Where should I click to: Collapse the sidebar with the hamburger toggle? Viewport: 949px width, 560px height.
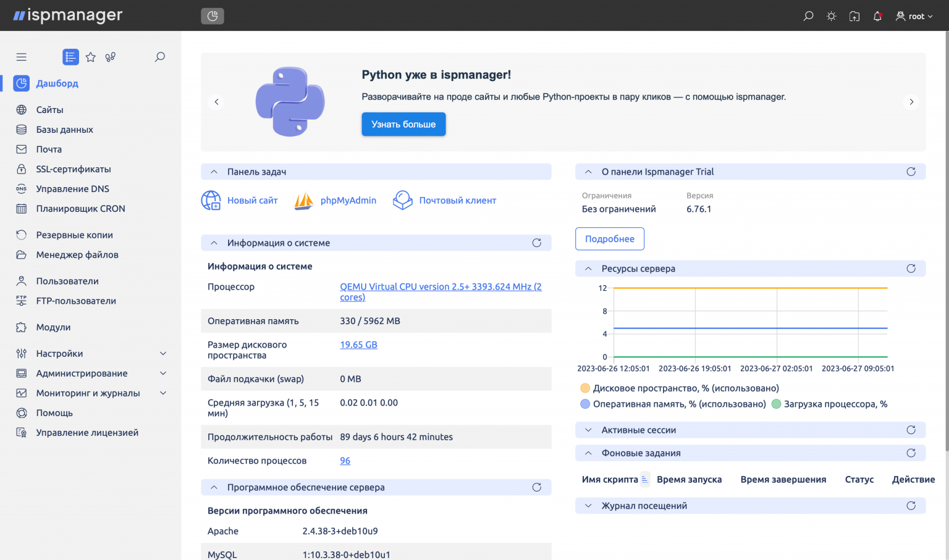point(21,56)
